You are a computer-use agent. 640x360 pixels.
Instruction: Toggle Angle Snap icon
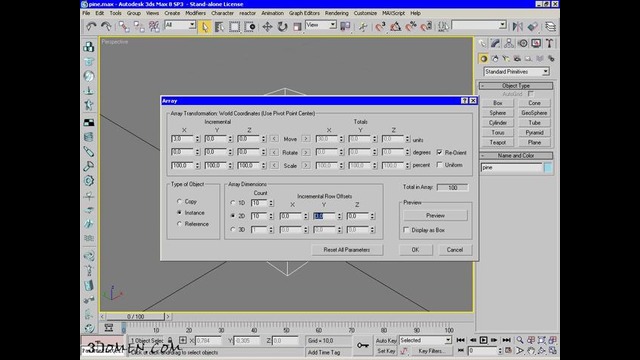click(x=396, y=27)
